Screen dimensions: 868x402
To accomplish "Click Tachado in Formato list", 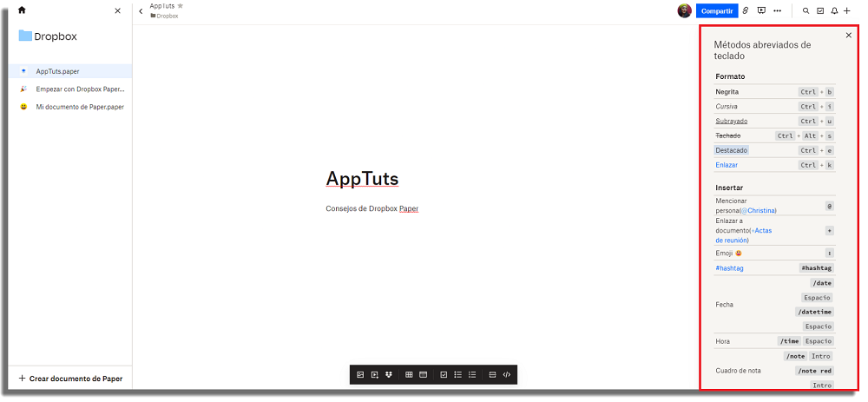I will coord(728,135).
